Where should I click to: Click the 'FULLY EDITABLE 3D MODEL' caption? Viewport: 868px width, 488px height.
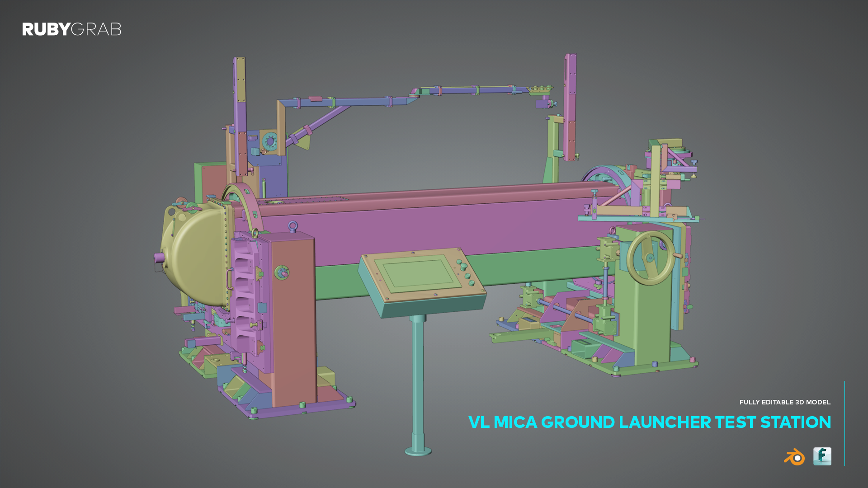click(x=785, y=402)
